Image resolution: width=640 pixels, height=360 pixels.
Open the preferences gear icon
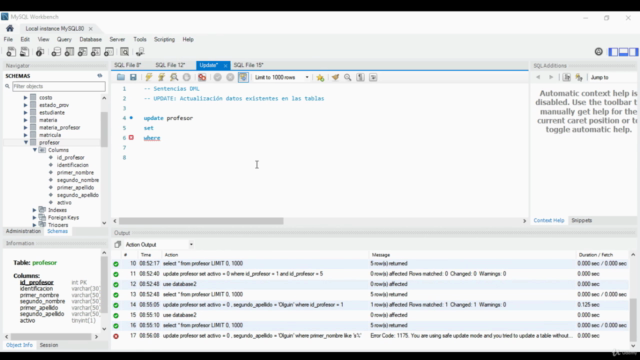[598, 52]
